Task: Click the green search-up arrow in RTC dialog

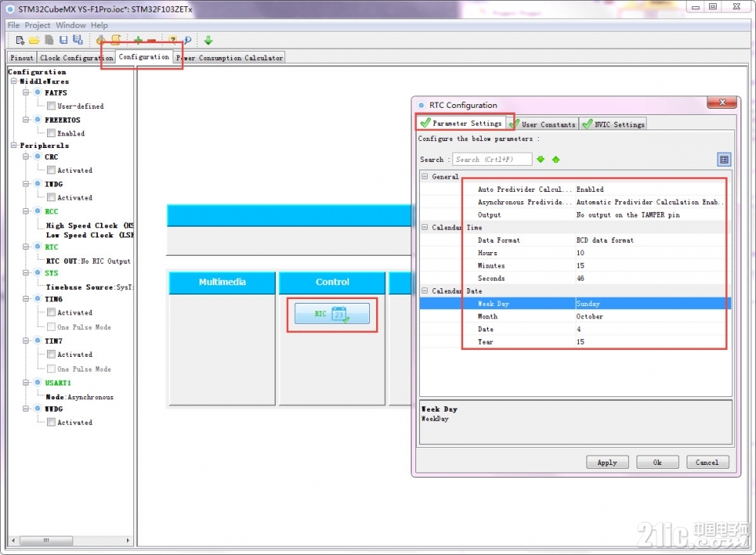Action: click(x=556, y=159)
